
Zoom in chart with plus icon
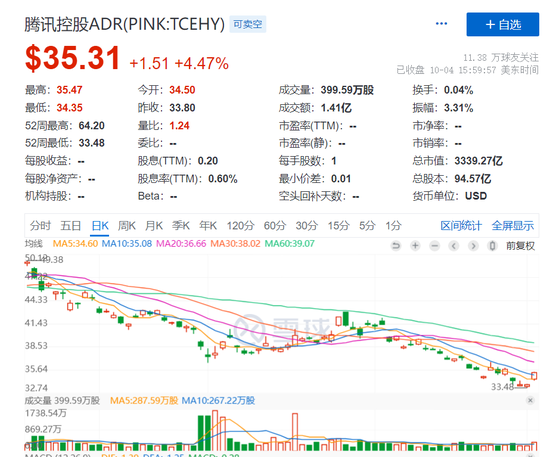coord(415,246)
